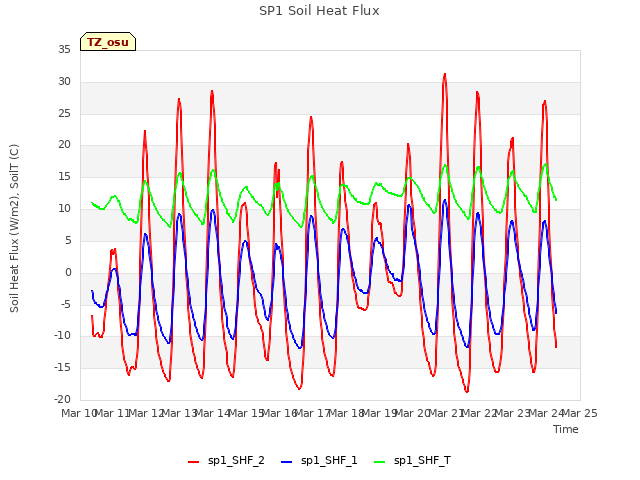640x480 pixels.
Task: Click the 30 y-axis tick label
Action: pos(64,82)
